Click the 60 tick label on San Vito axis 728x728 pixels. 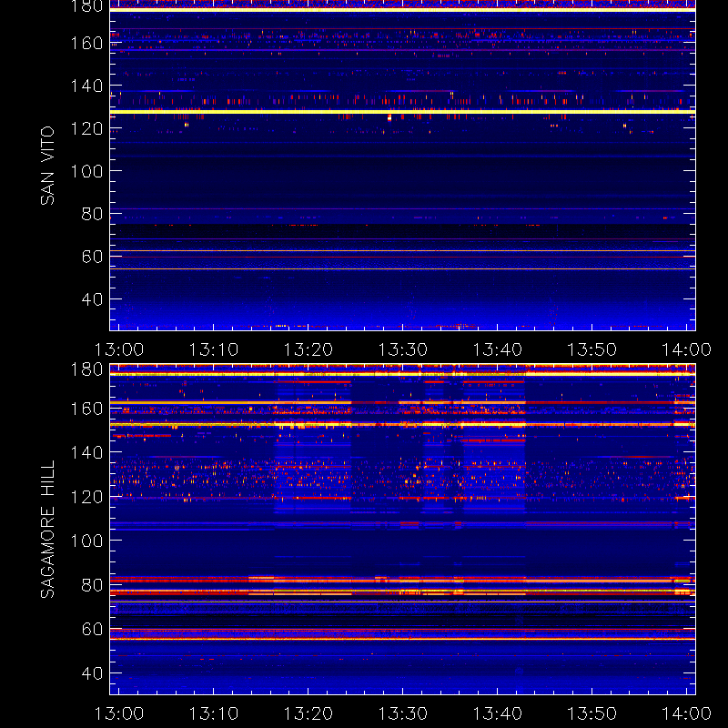click(93, 257)
